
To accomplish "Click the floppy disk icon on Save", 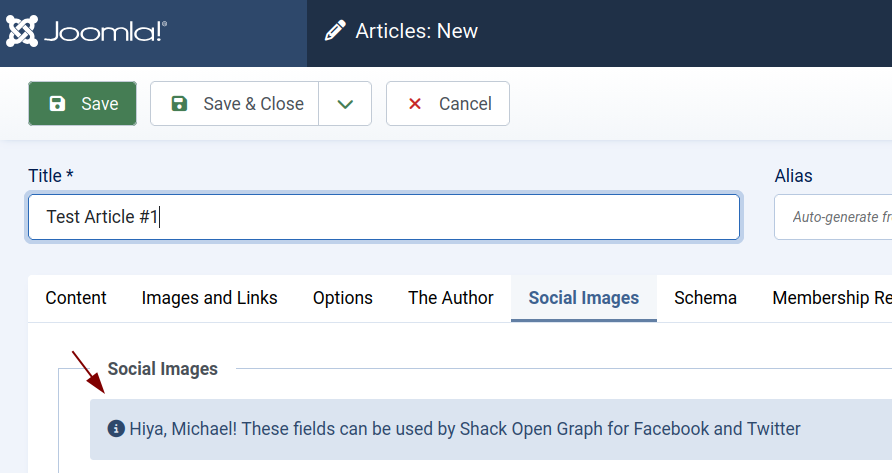I will 58,104.
